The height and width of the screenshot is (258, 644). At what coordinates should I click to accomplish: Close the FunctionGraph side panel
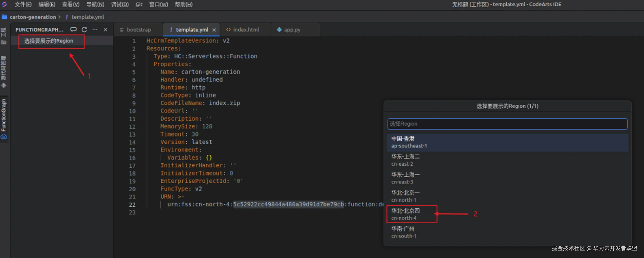click(105, 29)
